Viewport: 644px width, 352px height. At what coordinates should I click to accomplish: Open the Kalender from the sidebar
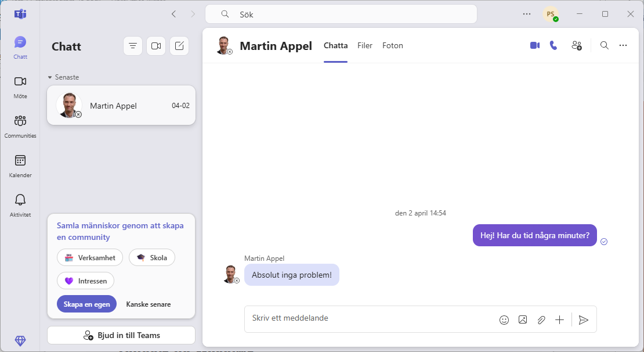coord(20,164)
